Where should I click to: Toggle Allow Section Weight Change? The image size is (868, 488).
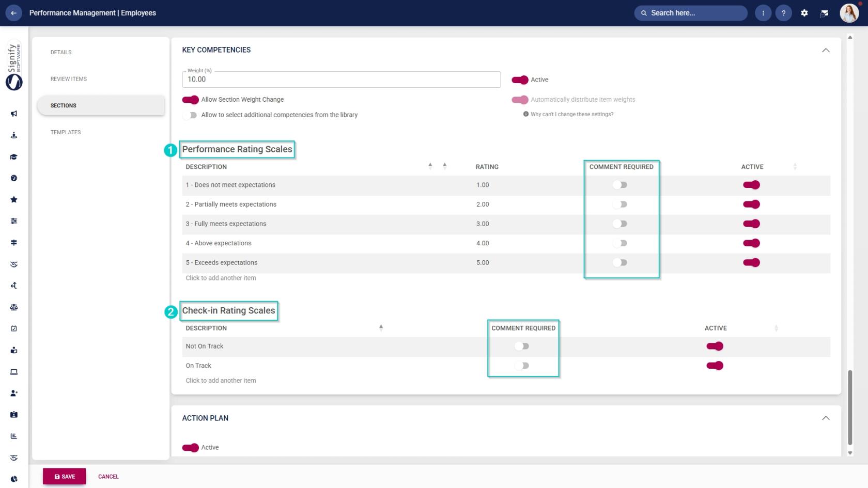pyautogui.click(x=190, y=100)
